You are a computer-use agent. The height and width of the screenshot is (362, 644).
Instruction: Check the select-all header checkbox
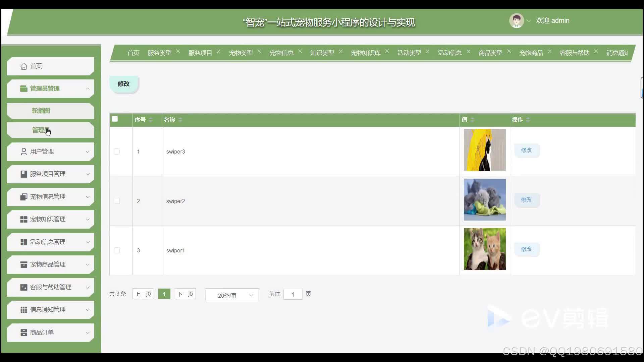(x=115, y=119)
